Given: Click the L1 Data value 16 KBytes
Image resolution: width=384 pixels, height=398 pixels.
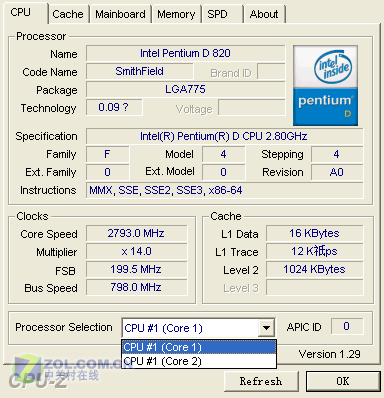Looking at the screenshot, I should 314,233.
